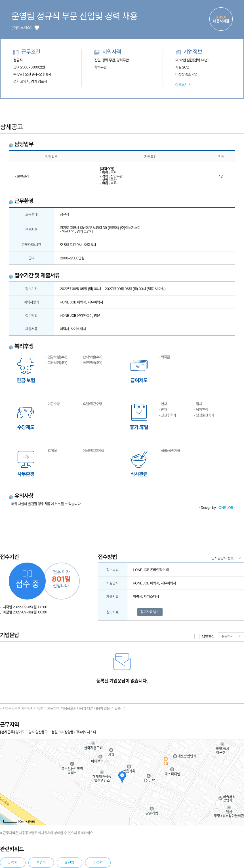Toggle the 답변펼침 checkbox
This screenshot has width=244, height=868.
[197, 636]
